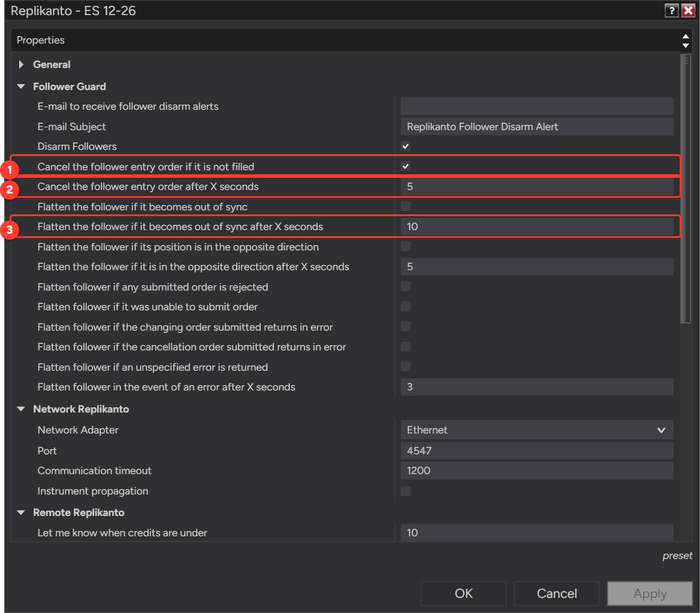Collapse the Follower Guard section

(21, 87)
